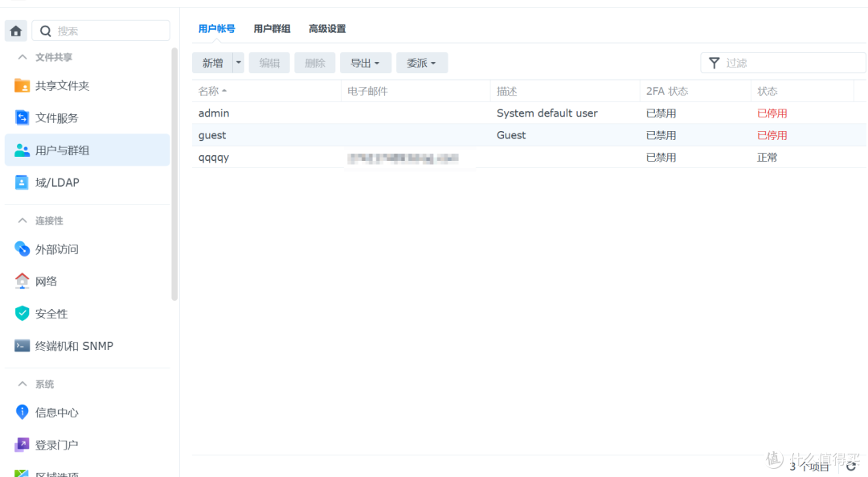Viewport: 868px width, 477px height.
Task: Click qqqqy's 正常 status
Action: (768, 158)
